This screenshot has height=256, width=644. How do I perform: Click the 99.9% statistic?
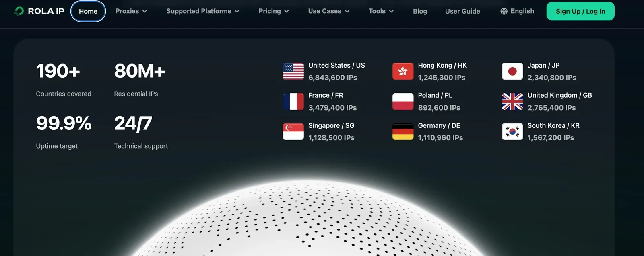(x=64, y=123)
